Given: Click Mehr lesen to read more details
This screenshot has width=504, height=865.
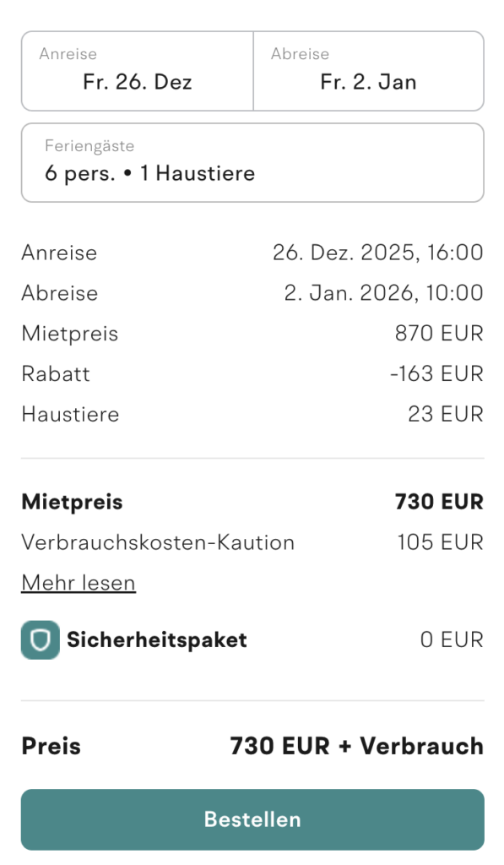Looking at the screenshot, I should tap(78, 582).
